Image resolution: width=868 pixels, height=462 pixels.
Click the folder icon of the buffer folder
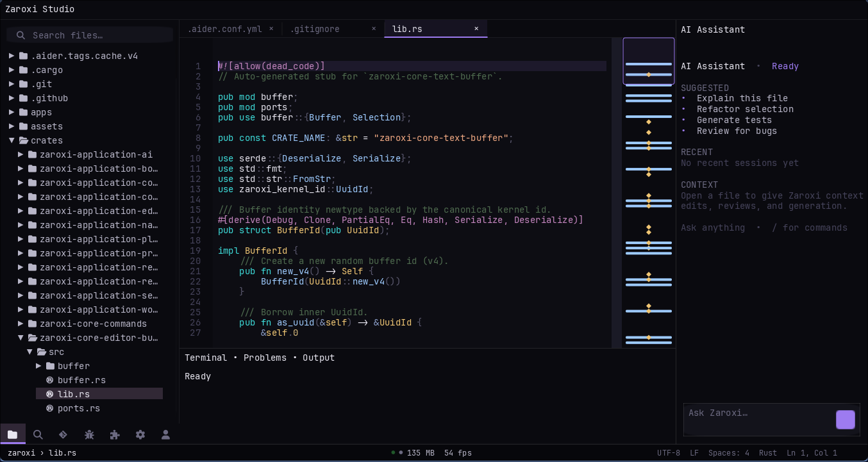(x=51, y=366)
